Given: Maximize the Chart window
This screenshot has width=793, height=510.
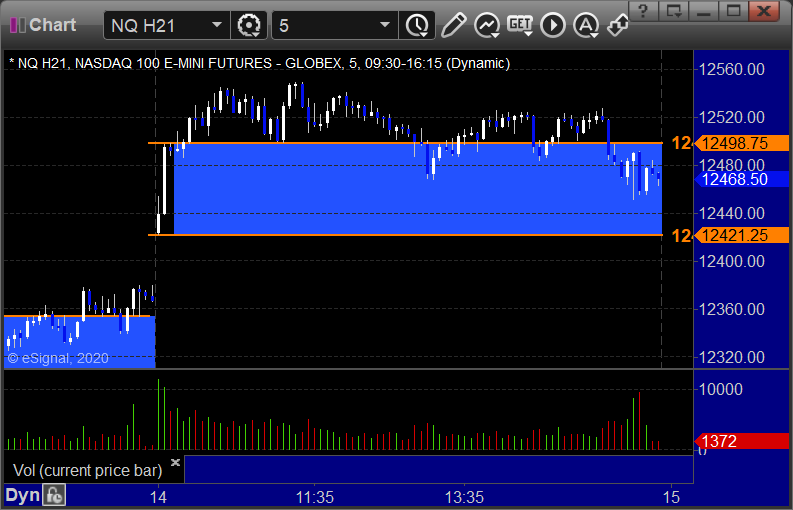Looking at the screenshot, I should [x=733, y=10].
